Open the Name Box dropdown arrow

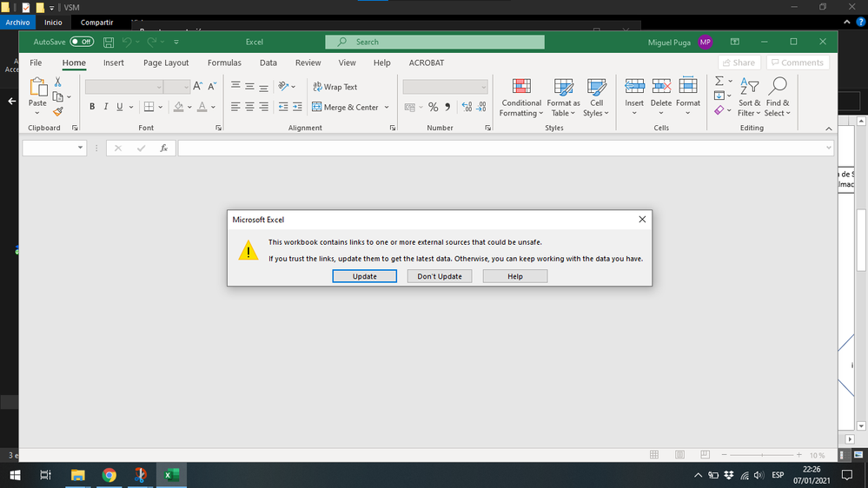coord(80,148)
